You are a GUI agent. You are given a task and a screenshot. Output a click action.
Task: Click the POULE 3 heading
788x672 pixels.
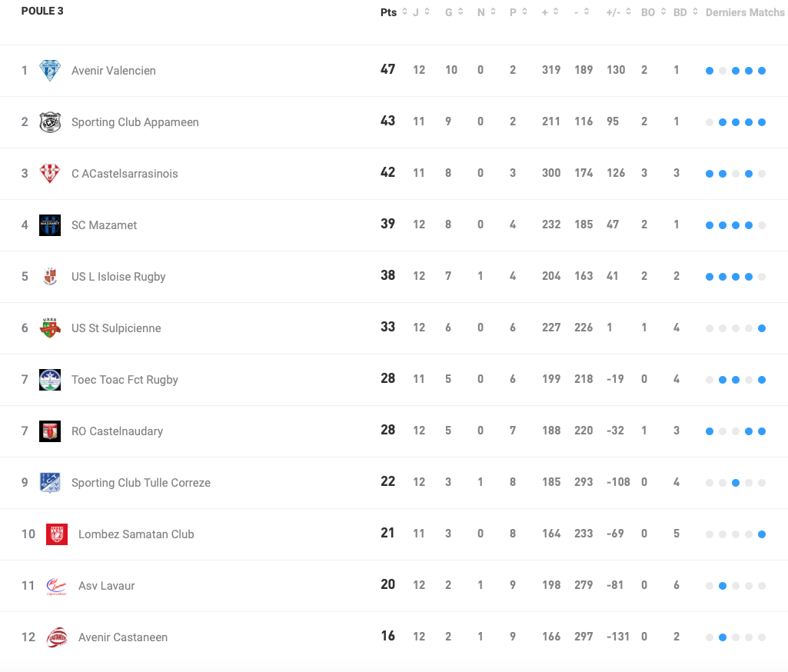point(42,11)
